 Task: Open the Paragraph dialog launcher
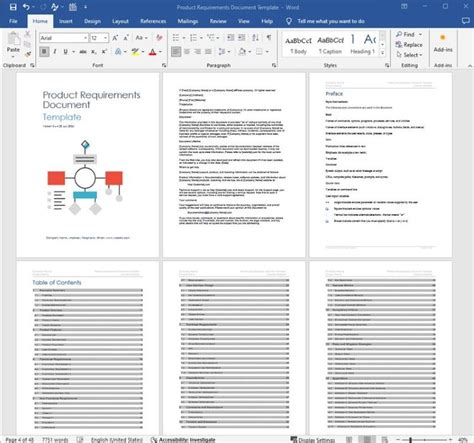[x=274, y=65]
